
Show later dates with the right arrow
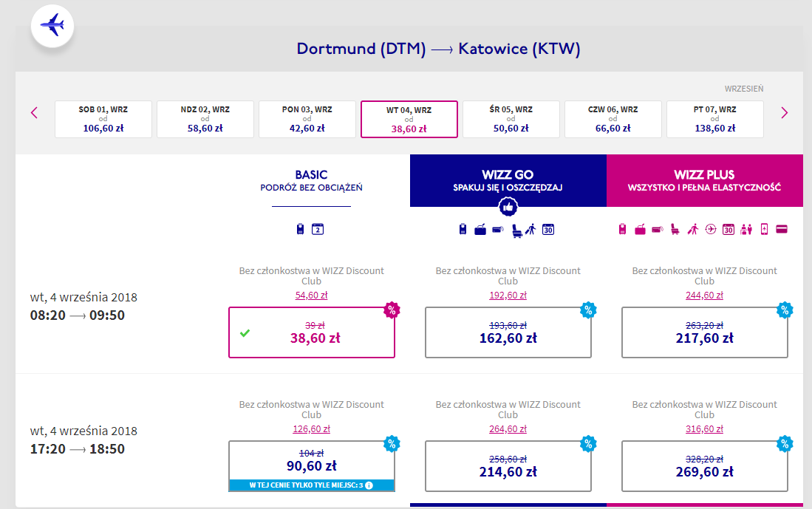pyautogui.click(x=785, y=113)
